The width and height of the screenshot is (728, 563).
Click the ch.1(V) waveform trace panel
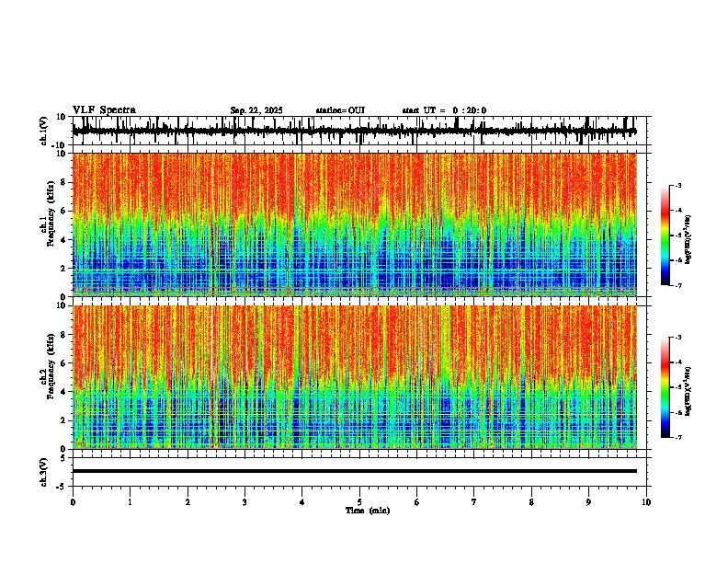click(358, 131)
